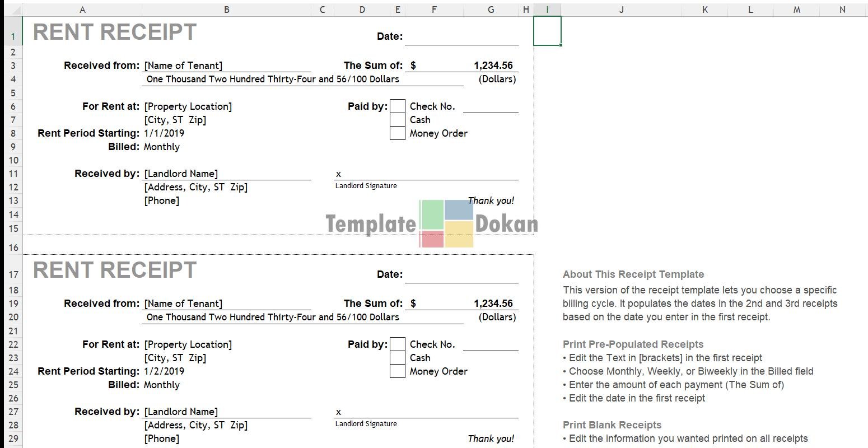This screenshot has width=868, height=448.
Task: Toggle Check No. checkbox in second receipt
Action: pos(397,344)
